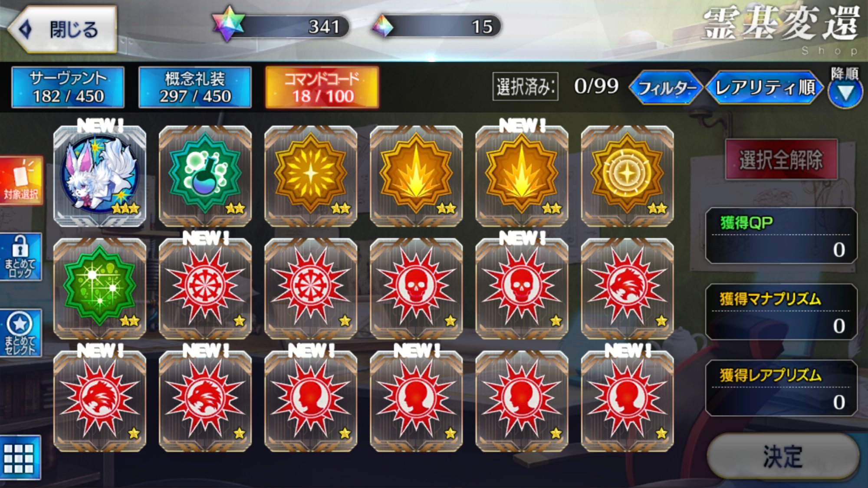Switch to the サーヴァント tab
The height and width of the screenshot is (488, 868).
coord(68,87)
